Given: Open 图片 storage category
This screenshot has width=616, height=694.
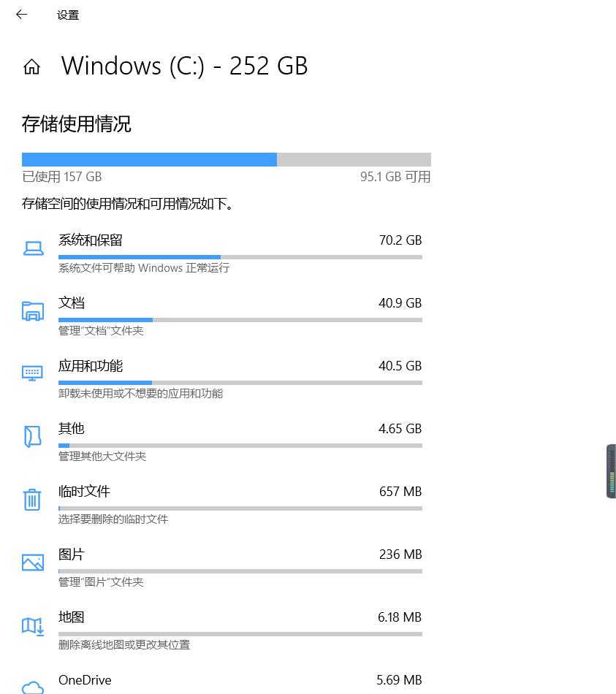Looking at the screenshot, I should [x=72, y=554].
